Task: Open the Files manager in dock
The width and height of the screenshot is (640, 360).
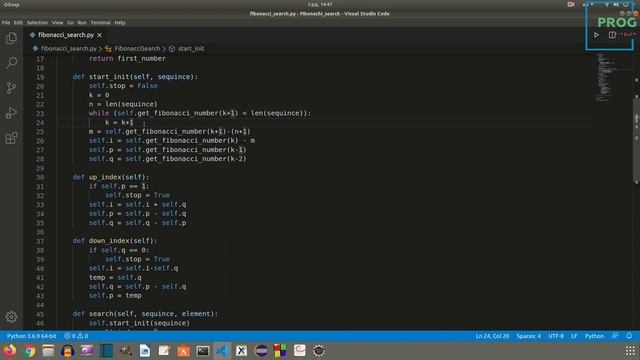Action: pos(48,351)
